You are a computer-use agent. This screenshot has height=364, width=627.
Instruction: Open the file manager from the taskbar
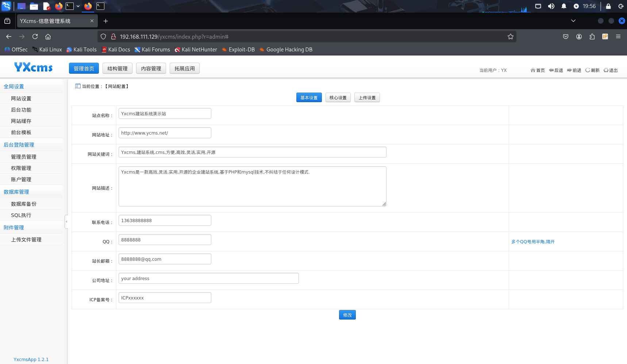[34, 6]
